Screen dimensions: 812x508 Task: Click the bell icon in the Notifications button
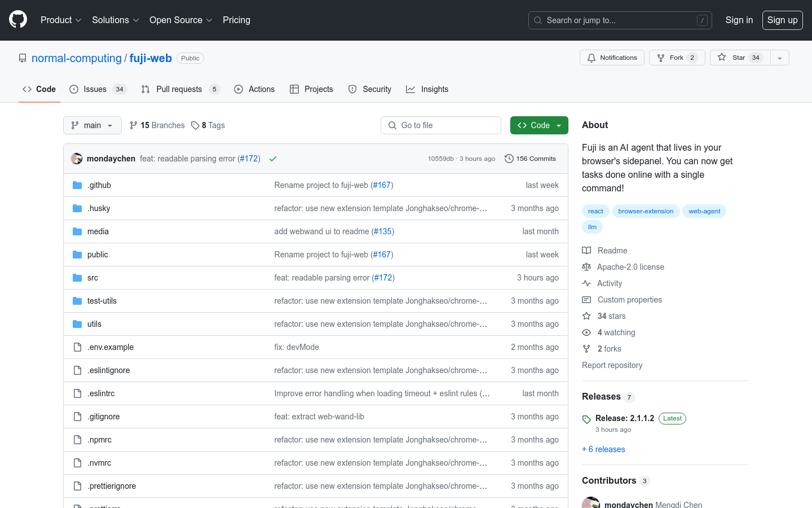coord(592,58)
